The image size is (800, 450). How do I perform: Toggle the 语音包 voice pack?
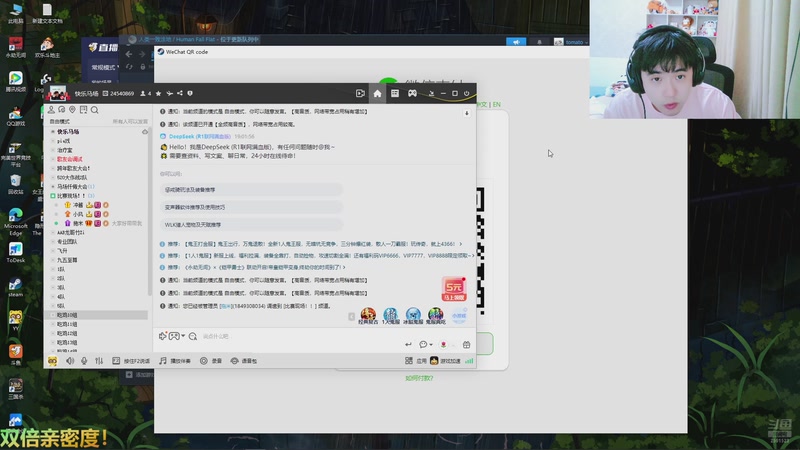[x=244, y=361]
